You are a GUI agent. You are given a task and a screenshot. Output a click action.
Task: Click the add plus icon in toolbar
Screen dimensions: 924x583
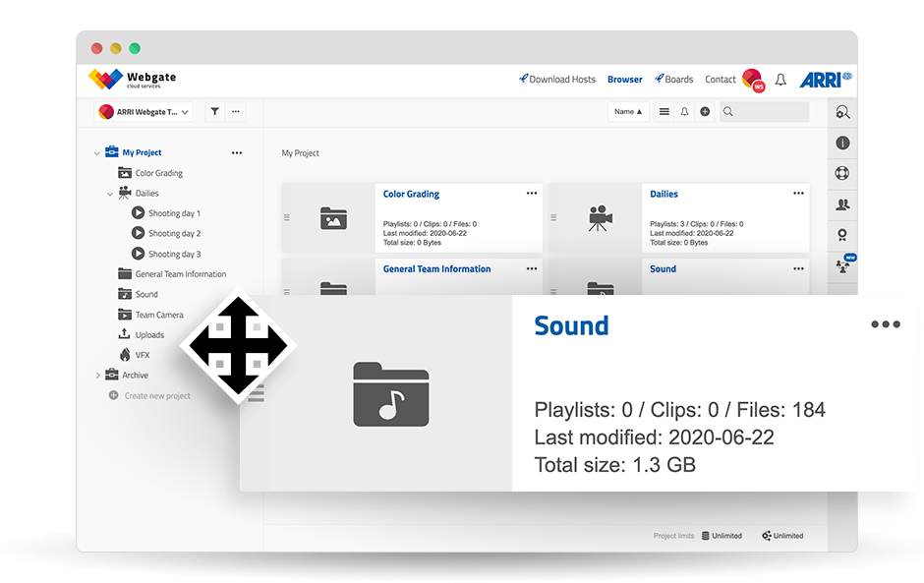pos(705,112)
